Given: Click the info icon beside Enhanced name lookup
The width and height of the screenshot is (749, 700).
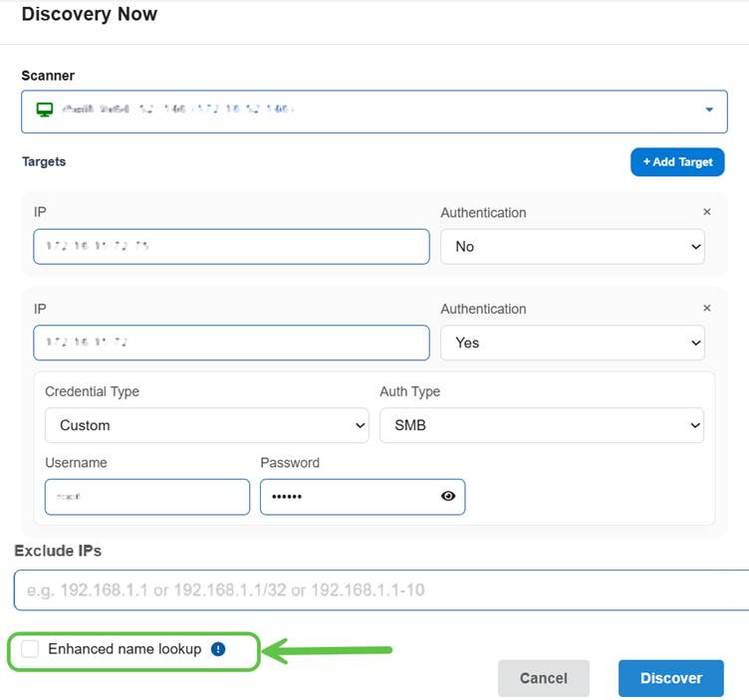Looking at the screenshot, I should (x=218, y=649).
